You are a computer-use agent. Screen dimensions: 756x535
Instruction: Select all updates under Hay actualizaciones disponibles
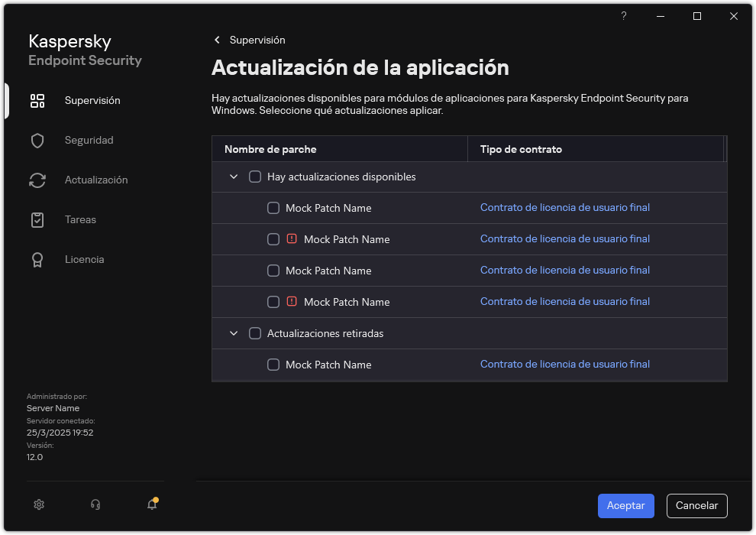click(x=256, y=176)
